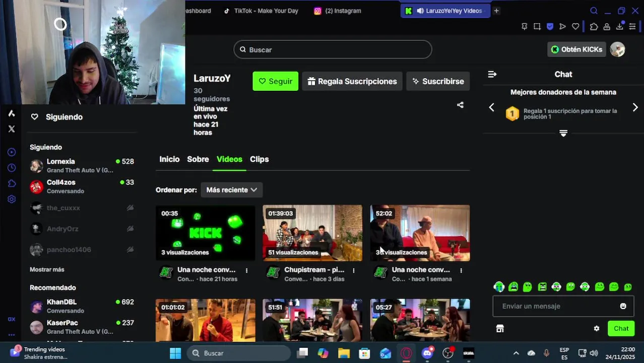This screenshot has width=644, height=363.
Task: Open the X (Twitter) sidebar icon
Action: [x=12, y=129]
